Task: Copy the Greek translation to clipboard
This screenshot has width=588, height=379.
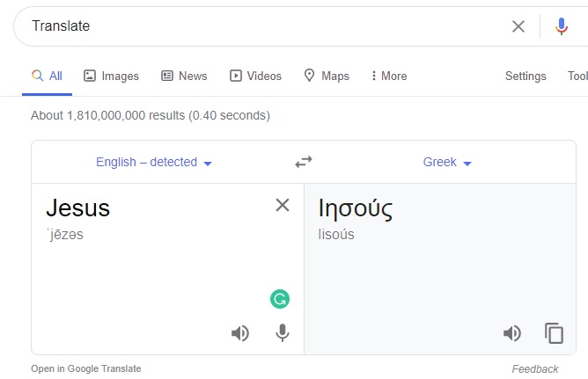Action: (554, 333)
